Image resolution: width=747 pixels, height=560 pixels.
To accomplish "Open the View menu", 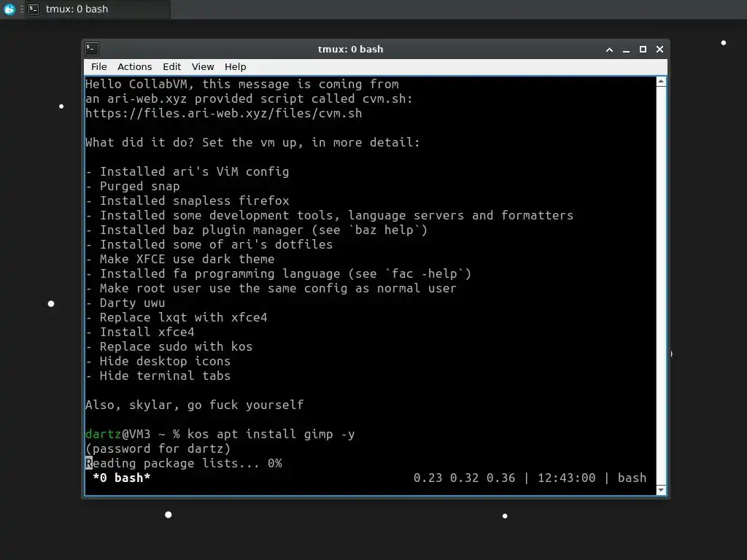I will point(203,66).
